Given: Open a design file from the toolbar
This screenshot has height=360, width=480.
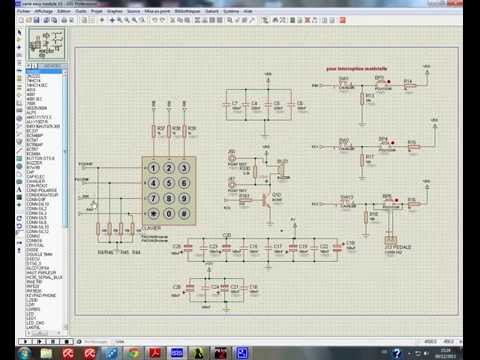Looking at the screenshot, I should (x=29, y=20).
